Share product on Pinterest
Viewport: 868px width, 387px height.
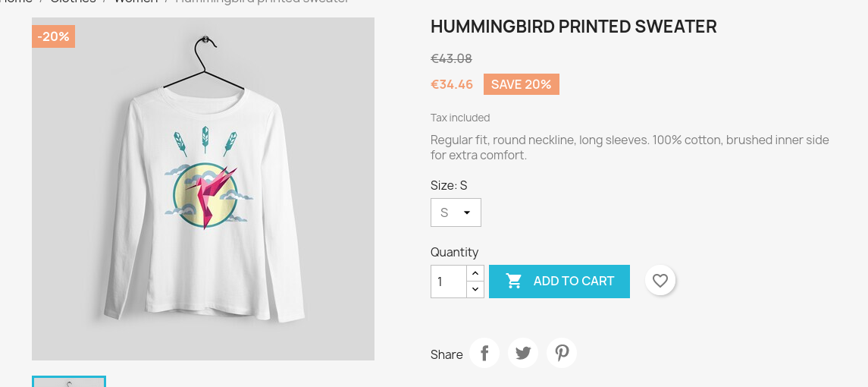(x=562, y=353)
